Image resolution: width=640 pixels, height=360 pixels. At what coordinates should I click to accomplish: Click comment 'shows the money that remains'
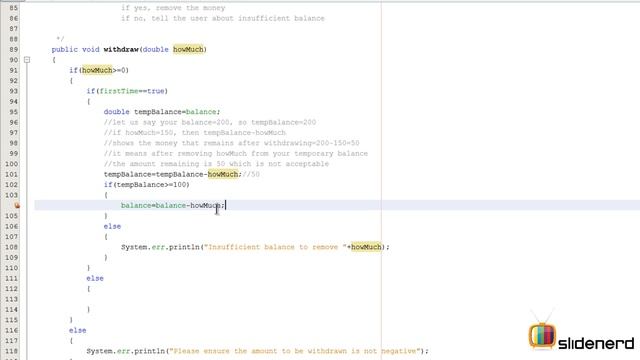click(x=231, y=143)
